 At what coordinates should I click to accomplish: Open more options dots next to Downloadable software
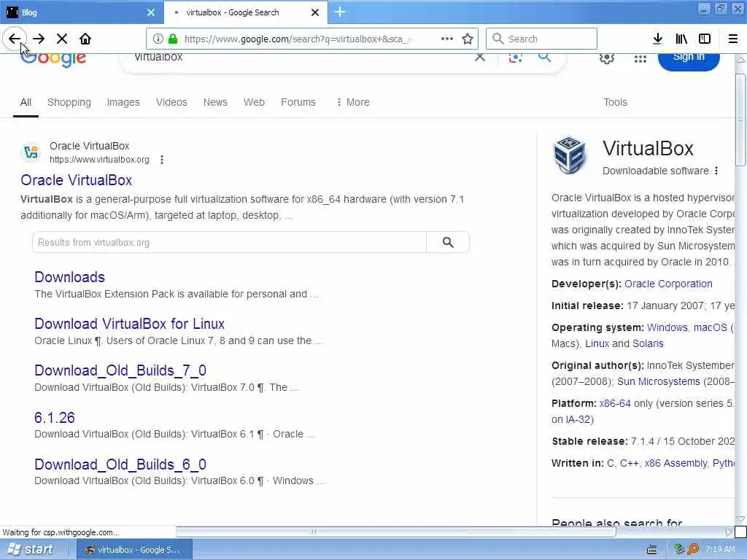[716, 171]
